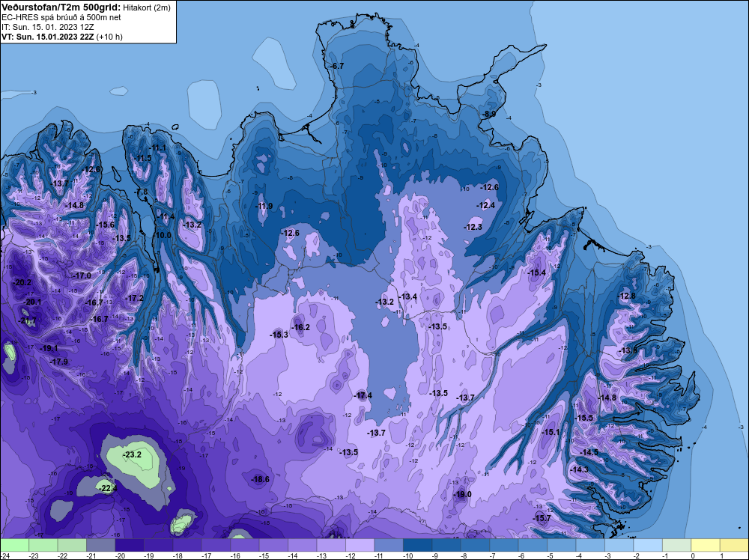Viewport: 749px width, 560px height.
Task: Pick the legend color for -14 to -13
Action: point(303,545)
